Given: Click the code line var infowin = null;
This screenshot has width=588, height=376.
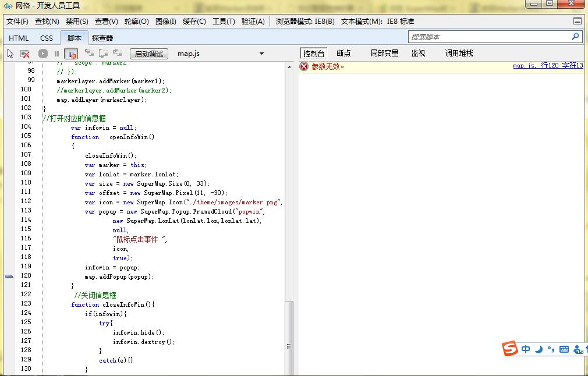Looking at the screenshot, I should (x=104, y=128).
